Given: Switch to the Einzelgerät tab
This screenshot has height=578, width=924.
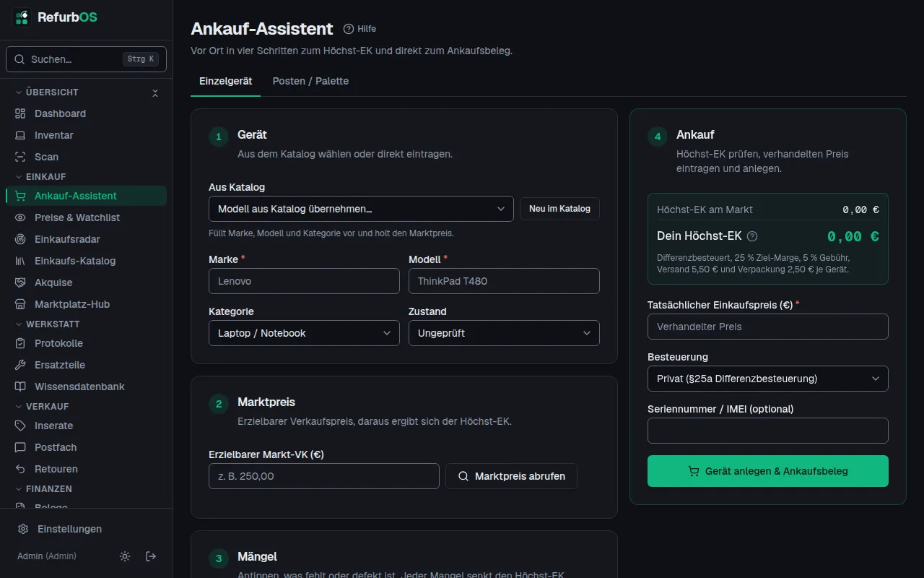Looking at the screenshot, I should tap(226, 81).
